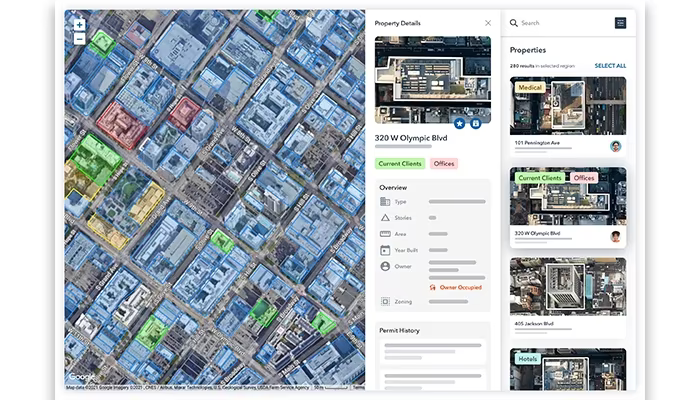Click the Current Clients tag in Property Details
Screen dimensions: 700x400
click(400, 164)
